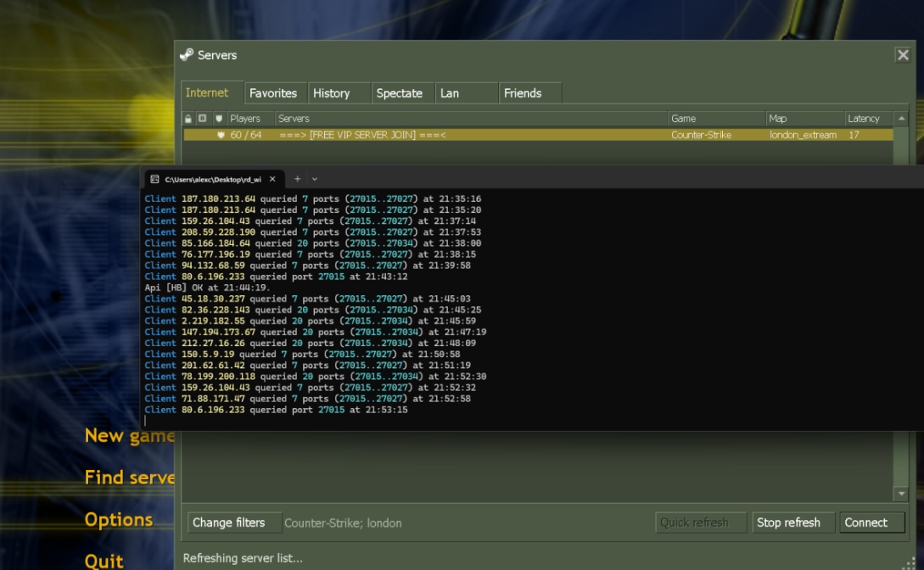This screenshot has width=924, height=570.
Task: Sort list by Latency column header
Action: click(x=869, y=119)
